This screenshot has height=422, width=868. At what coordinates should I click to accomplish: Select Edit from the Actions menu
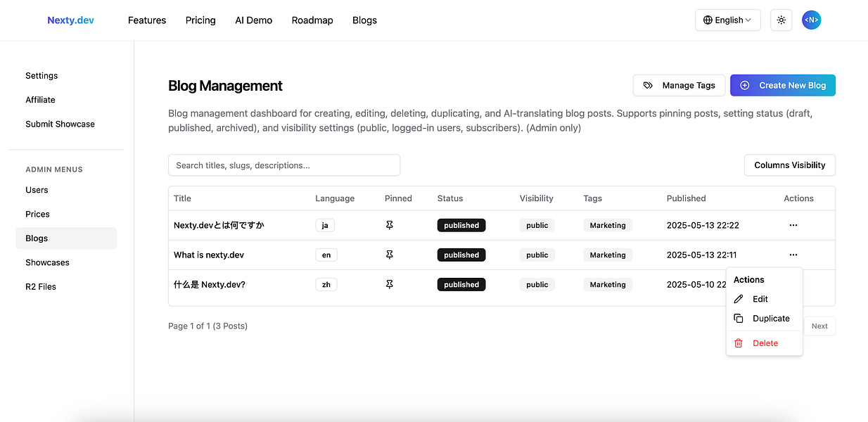pyautogui.click(x=760, y=298)
